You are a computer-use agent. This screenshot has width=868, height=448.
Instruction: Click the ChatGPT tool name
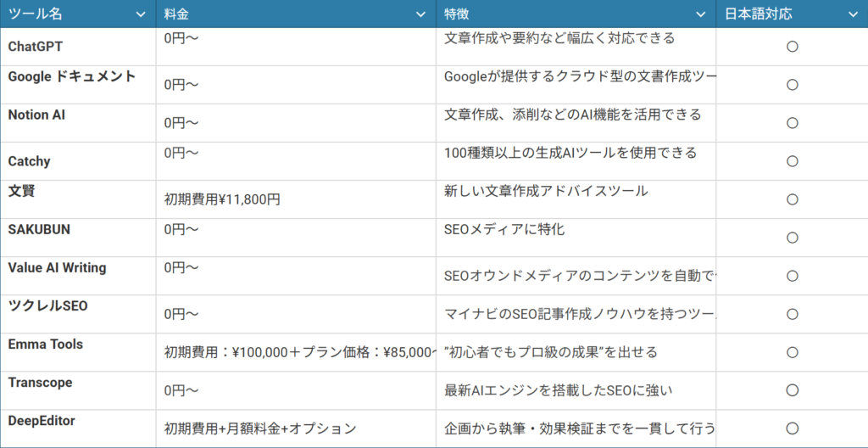coord(36,47)
